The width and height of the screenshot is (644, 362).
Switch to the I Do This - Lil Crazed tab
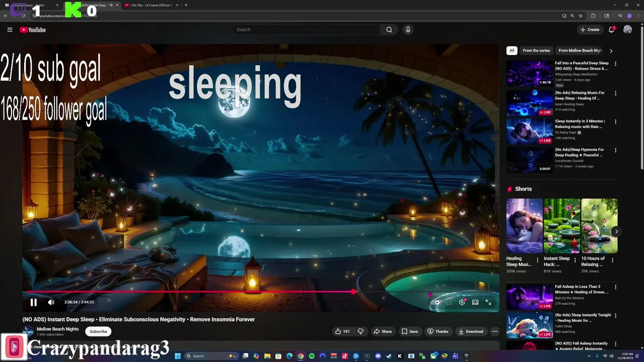pos(152,5)
